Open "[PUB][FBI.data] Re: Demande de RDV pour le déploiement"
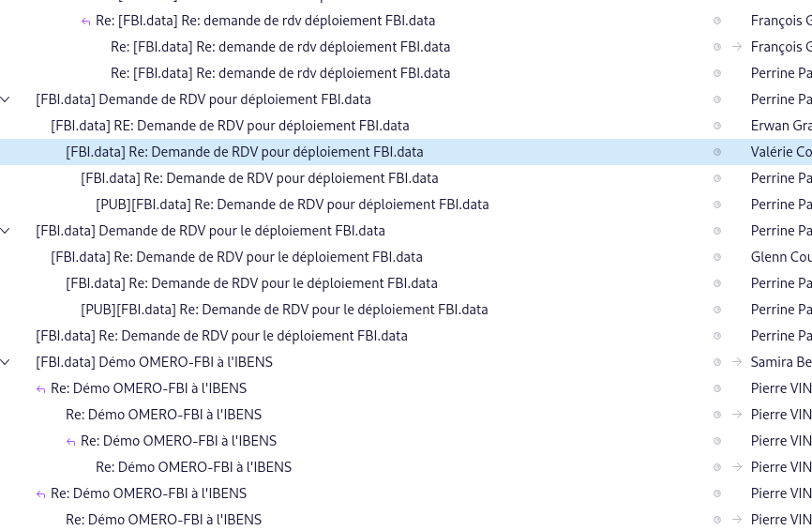812x531 pixels. click(x=284, y=310)
